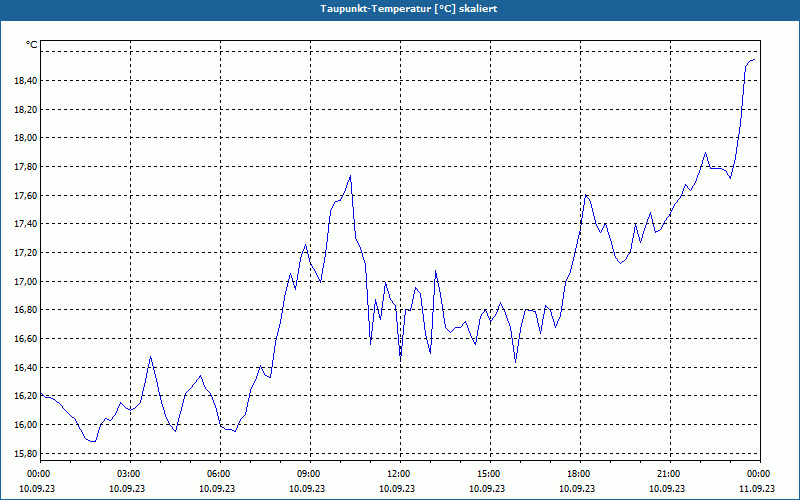Click the 17,20 y-axis value
The height and width of the screenshot is (500, 800).
point(28,253)
